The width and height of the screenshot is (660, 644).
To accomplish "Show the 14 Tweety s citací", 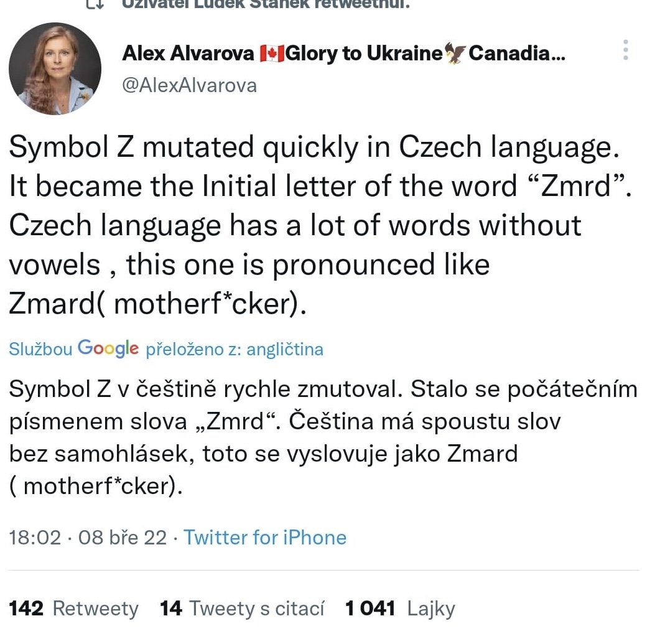I will (x=242, y=608).
